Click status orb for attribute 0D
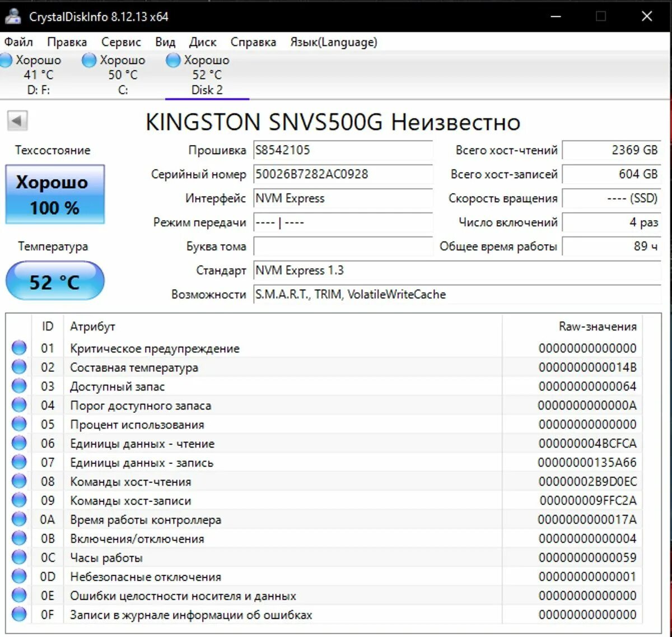The height and width of the screenshot is (637, 672). pyautogui.click(x=19, y=576)
